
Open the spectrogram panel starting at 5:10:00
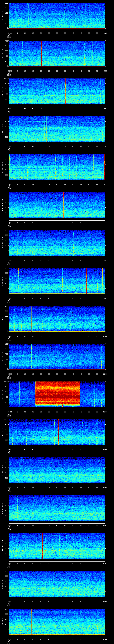click(57, 356)
